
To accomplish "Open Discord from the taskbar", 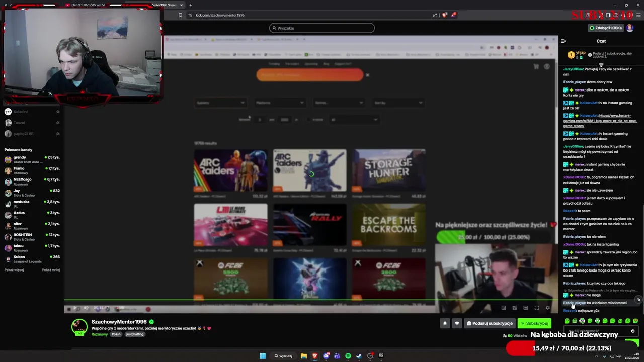I will [x=326, y=356].
